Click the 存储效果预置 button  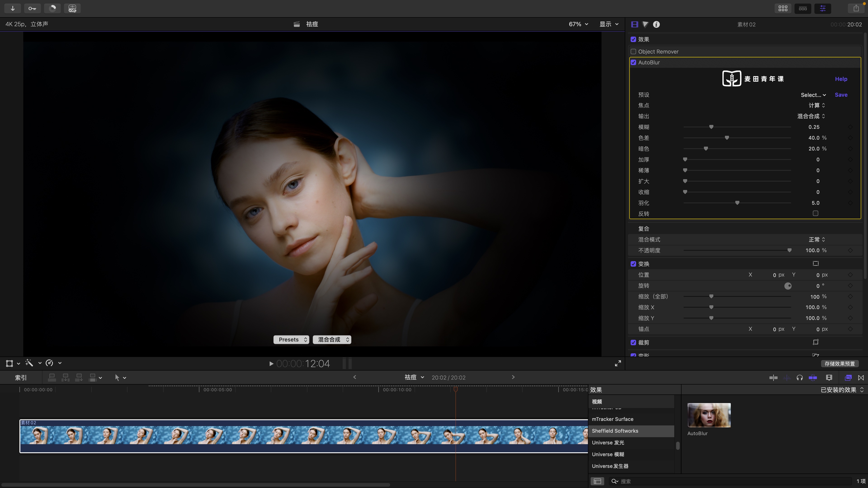click(840, 364)
